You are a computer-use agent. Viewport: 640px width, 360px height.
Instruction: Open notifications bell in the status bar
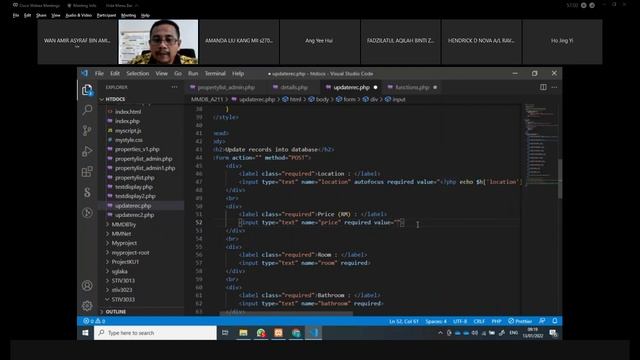[x=555, y=321]
